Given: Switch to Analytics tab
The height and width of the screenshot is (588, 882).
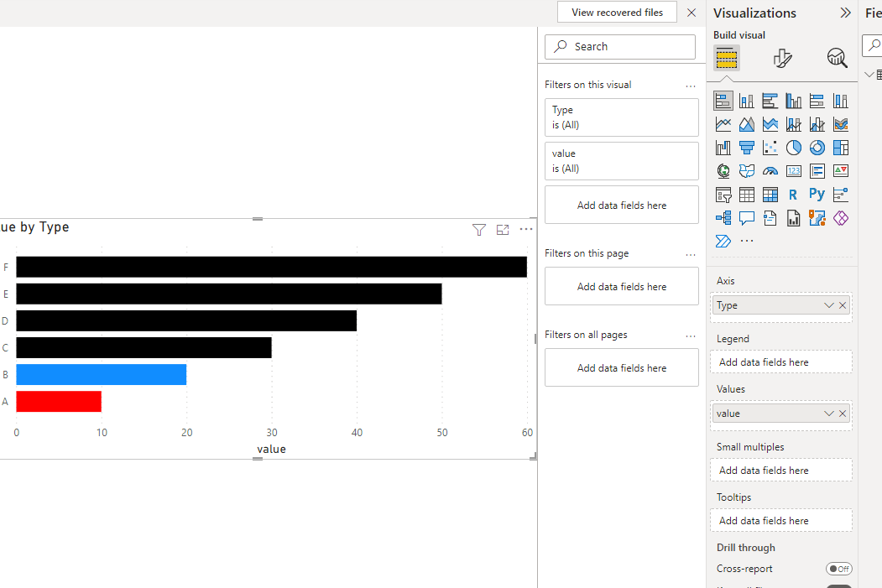Looking at the screenshot, I should pos(837,57).
